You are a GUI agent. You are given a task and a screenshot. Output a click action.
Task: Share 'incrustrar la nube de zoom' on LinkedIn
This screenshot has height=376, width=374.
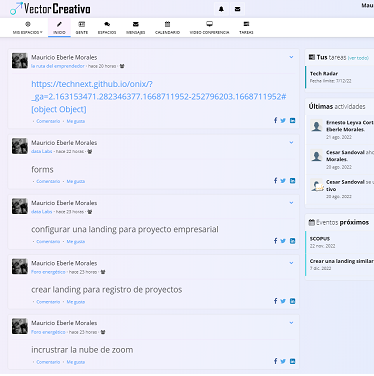click(x=292, y=361)
